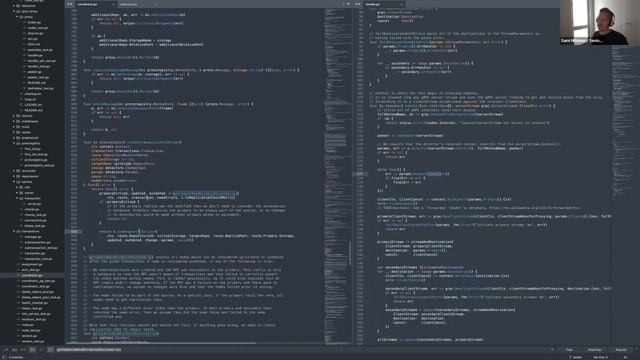This screenshot has width=640, height=360.
Task: Toggle whole word matching in find panel
Action: click(23, 350)
